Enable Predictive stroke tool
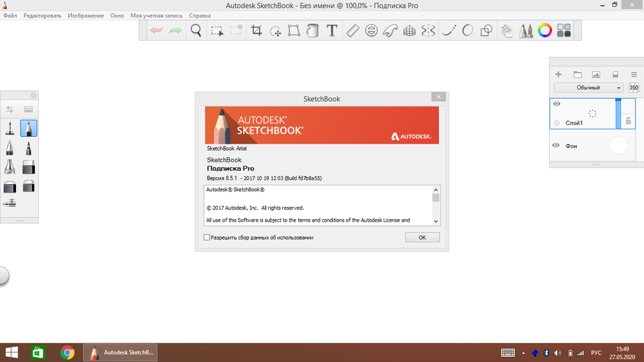The height and width of the screenshot is (362, 644). pos(467,30)
